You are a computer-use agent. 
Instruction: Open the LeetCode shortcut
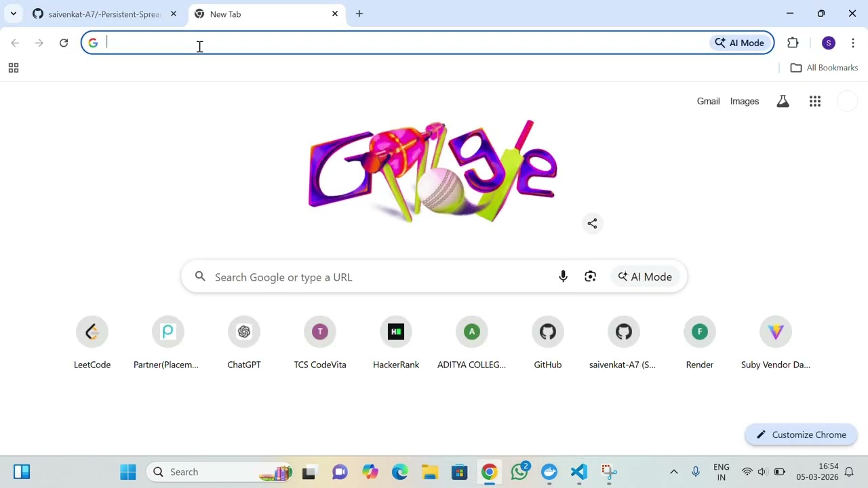coord(92,343)
